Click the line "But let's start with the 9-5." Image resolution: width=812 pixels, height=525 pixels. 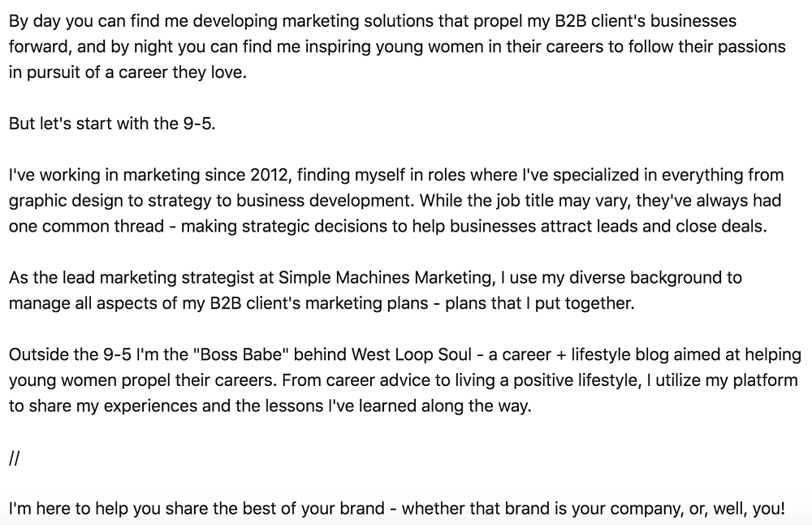(x=112, y=124)
